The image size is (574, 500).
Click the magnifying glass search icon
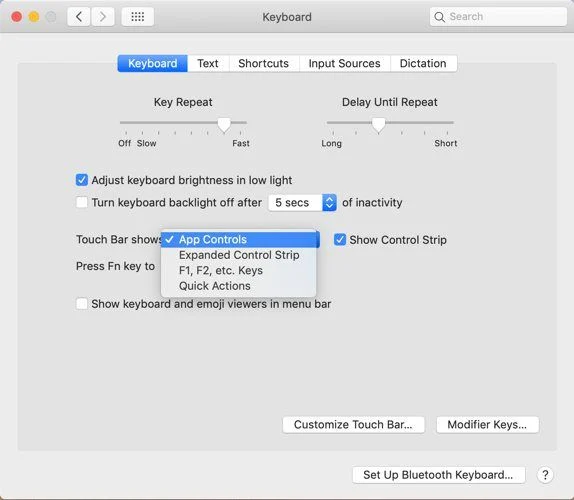coord(439,17)
